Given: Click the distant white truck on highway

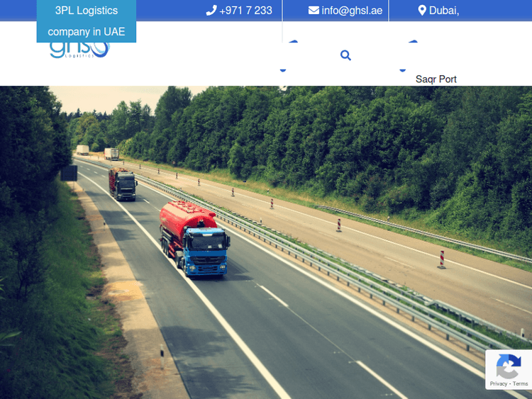Looking at the screenshot, I should tap(111, 154).
